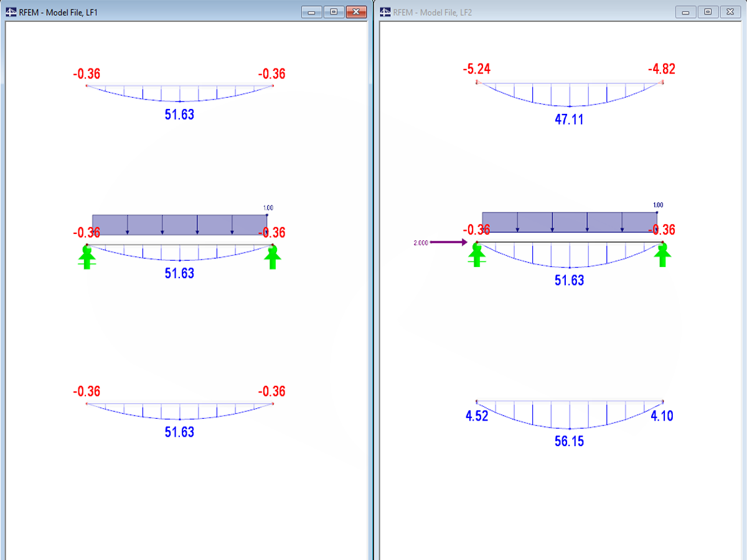The image size is (747, 560).
Task: Toggle the minimize button on LF1 window
Action: point(311,11)
